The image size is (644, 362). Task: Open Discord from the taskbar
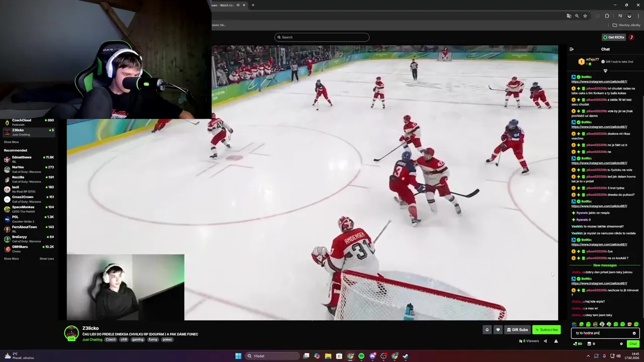[372, 356]
